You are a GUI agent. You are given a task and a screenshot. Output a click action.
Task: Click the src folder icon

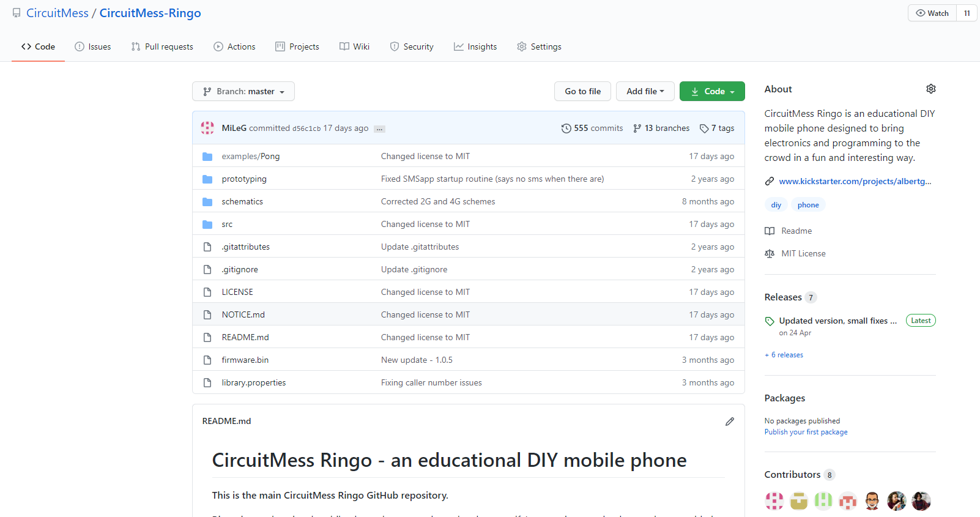click(207, 225)
